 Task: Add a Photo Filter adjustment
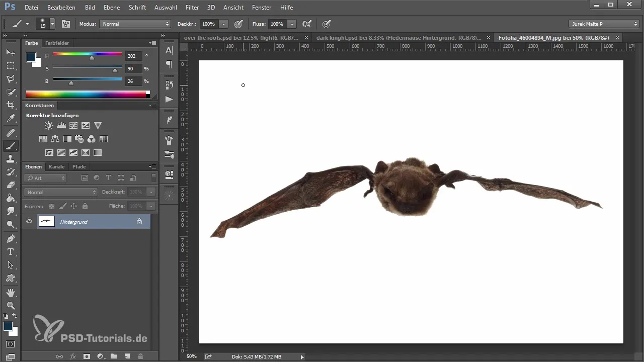pos(79,139)
